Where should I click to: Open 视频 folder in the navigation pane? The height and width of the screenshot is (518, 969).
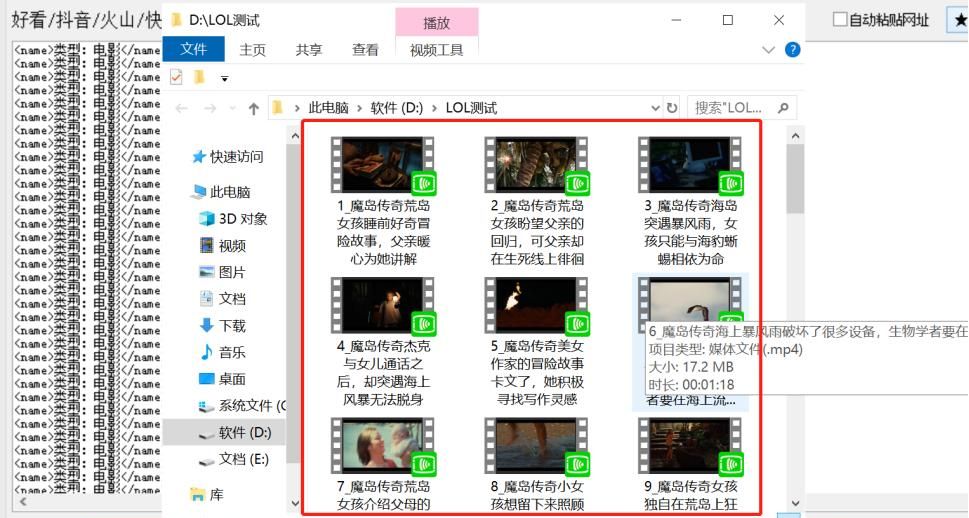[x=222, y=245]
